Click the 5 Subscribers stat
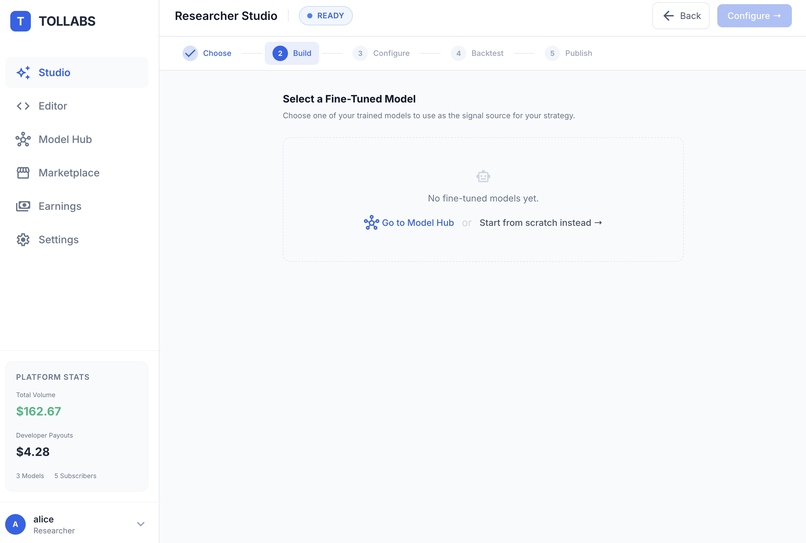 click(76, 476)
